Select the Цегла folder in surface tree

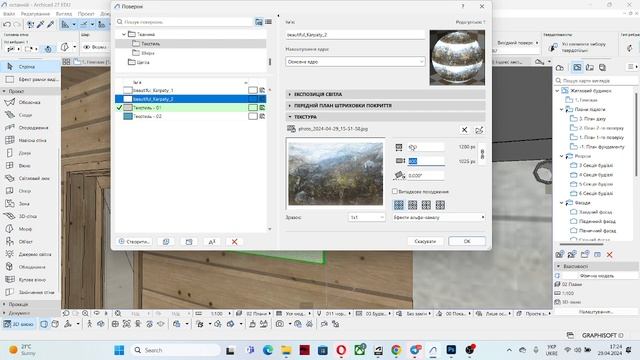click(143, 62)
